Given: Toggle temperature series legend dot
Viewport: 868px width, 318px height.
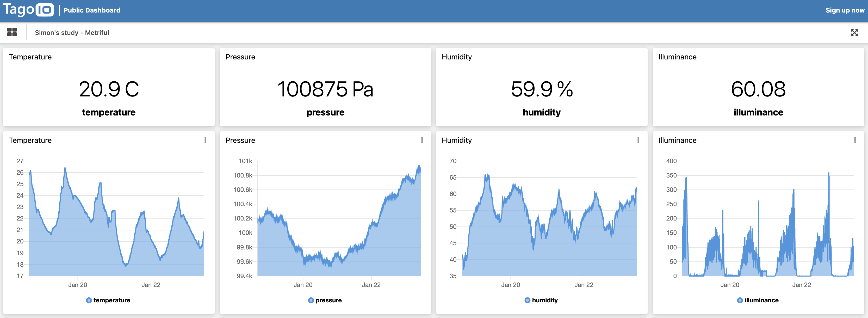Looking at the screenshot, I should [x=89, y=300].
